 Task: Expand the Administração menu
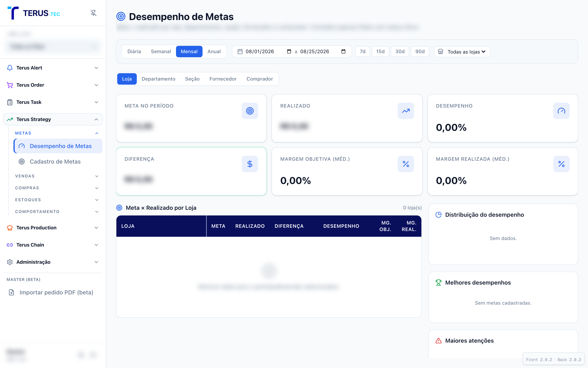(x=96, y=262)
